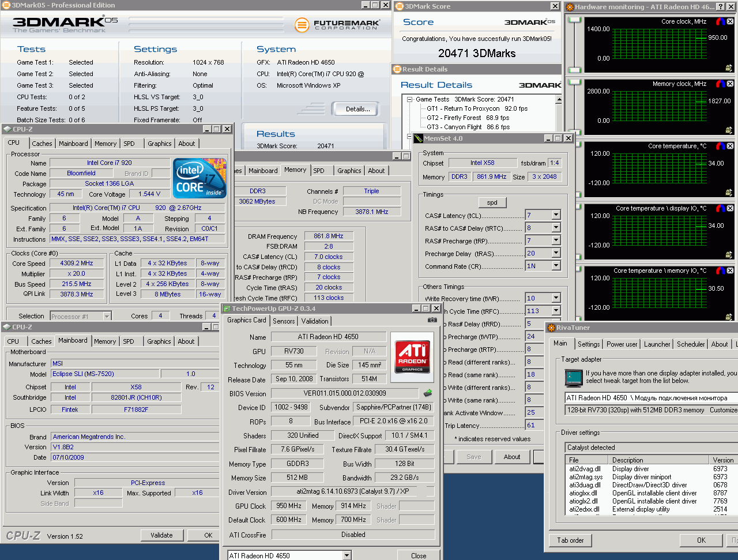The image size is (738, 560).
Task: Click Result Details scrollbar up arrow
Action: [x=558, y=100]
